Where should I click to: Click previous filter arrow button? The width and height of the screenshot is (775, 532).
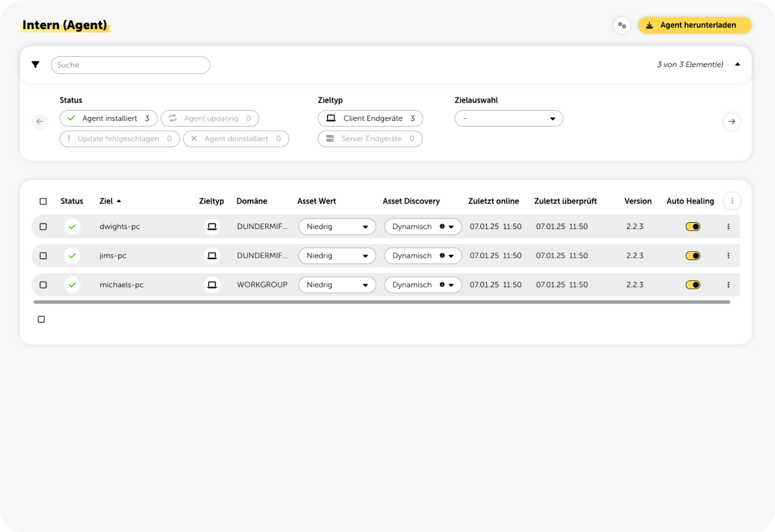[40, 122]
